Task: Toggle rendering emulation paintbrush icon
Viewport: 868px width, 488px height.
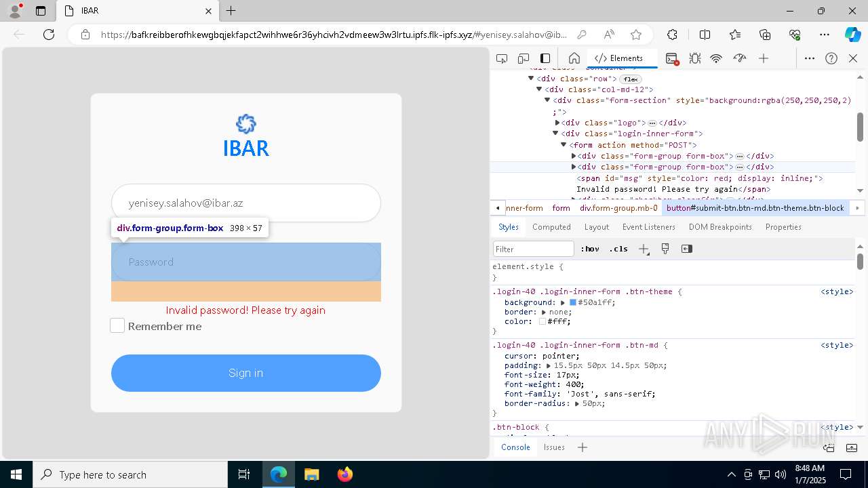Action: (665, 249)
